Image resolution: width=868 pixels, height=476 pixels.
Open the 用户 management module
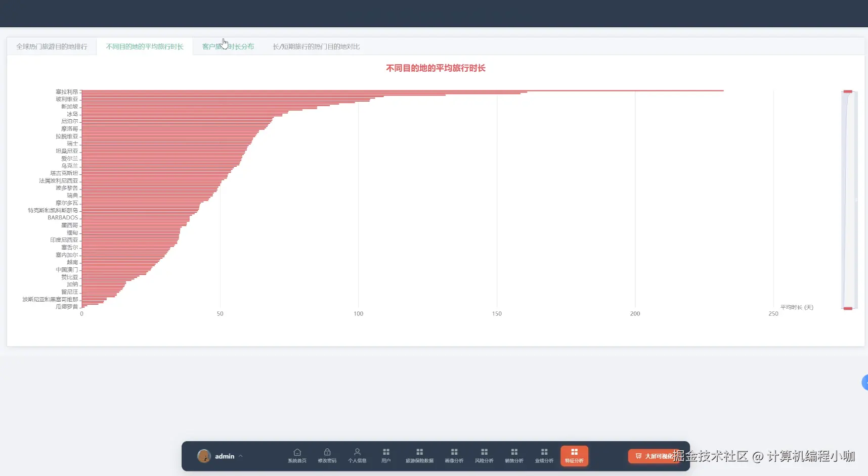coord(386,456)
